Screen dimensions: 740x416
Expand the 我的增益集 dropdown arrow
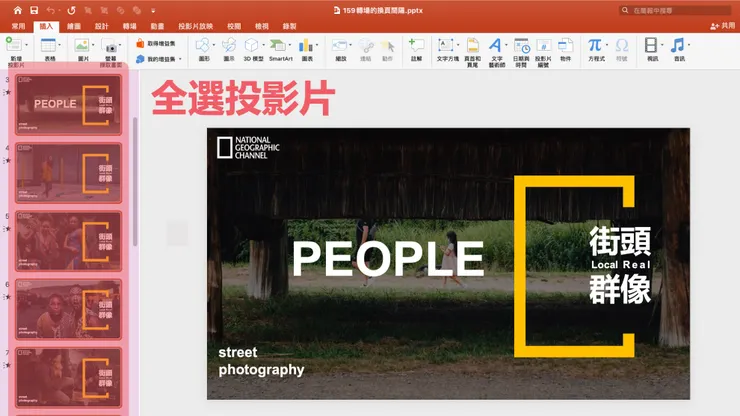click(x=180, y=59)
